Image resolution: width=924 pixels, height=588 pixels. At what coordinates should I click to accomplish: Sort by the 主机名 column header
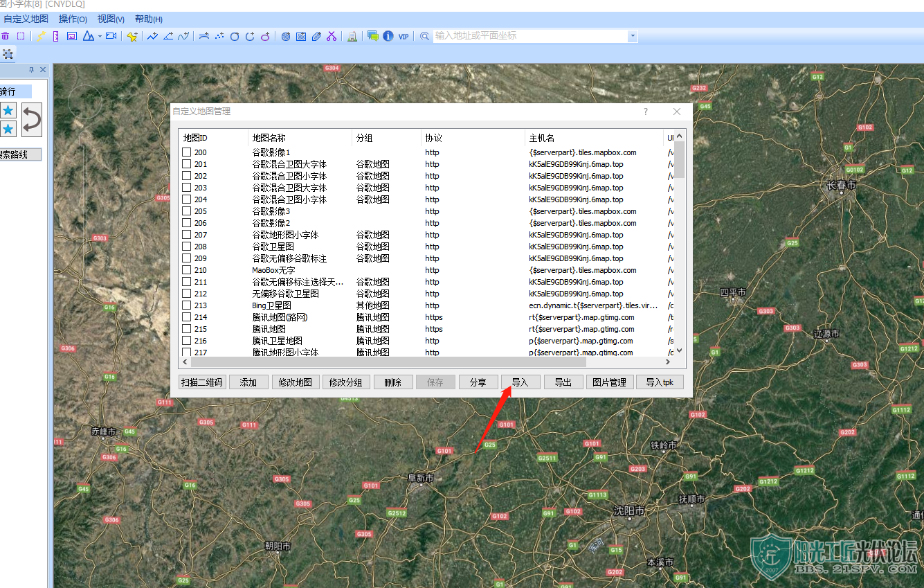594,139
